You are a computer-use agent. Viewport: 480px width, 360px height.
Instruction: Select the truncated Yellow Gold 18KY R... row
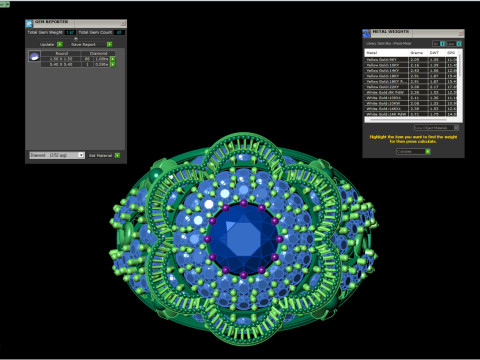(411, 81)
